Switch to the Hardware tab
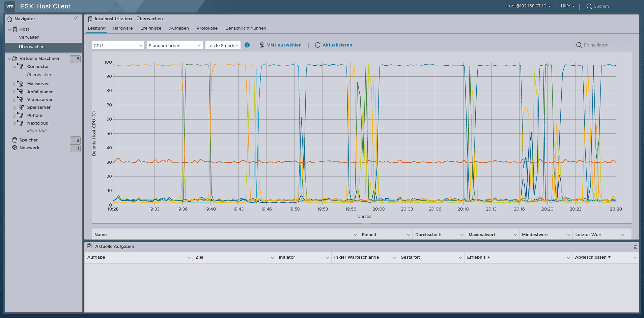Image resolution: width=644 pixels, height=318 pixels. (x=122, y=28)
